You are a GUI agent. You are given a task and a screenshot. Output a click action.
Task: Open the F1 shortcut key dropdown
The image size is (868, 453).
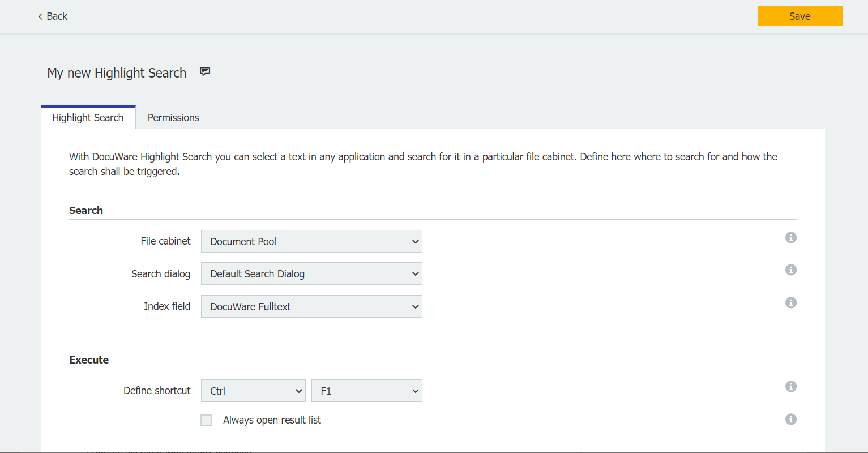(x=366, y=391)
